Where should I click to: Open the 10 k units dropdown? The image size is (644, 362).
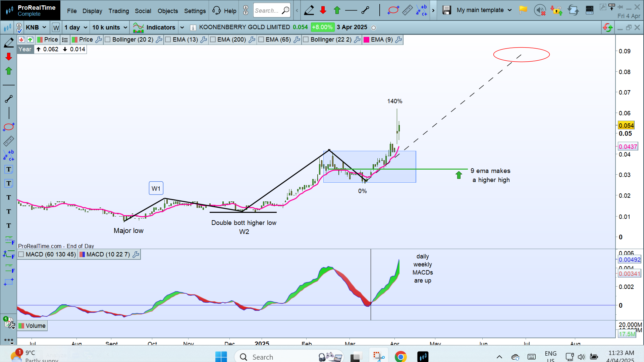110,27
